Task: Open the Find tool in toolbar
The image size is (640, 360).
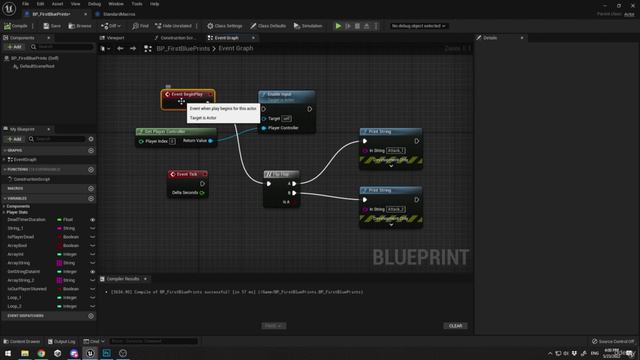Action: (x=140, y=26)
